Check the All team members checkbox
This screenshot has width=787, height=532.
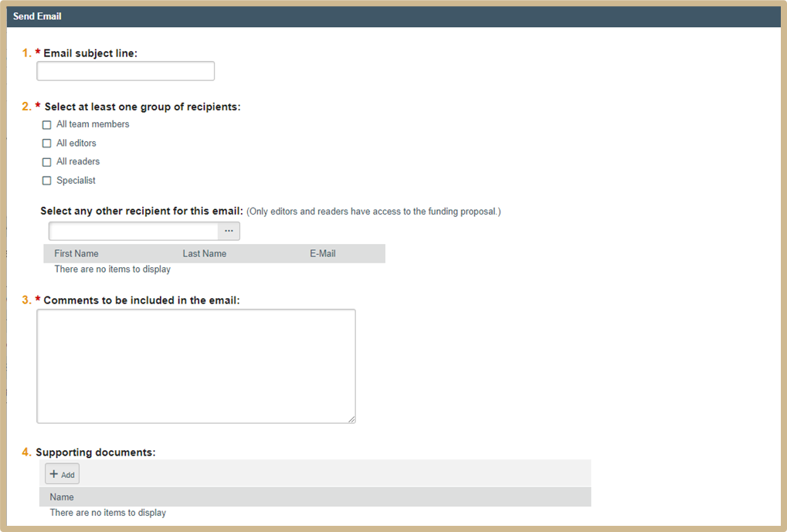point(46,124)
